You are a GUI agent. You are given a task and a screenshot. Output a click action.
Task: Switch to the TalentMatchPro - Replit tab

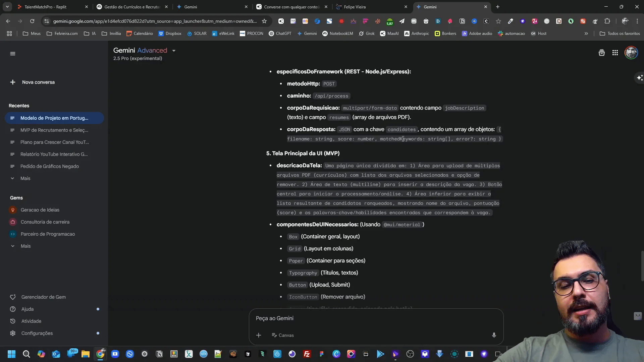tap(53, 7)
